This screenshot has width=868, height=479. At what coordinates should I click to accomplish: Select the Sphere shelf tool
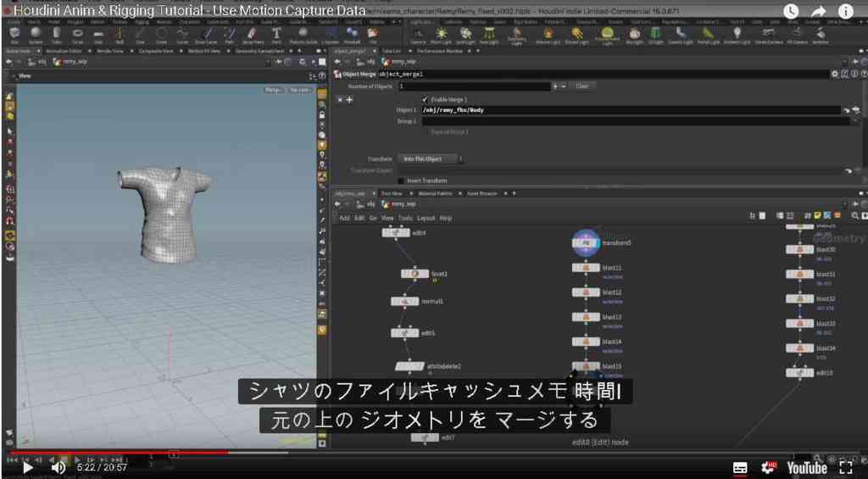[36, 34]
